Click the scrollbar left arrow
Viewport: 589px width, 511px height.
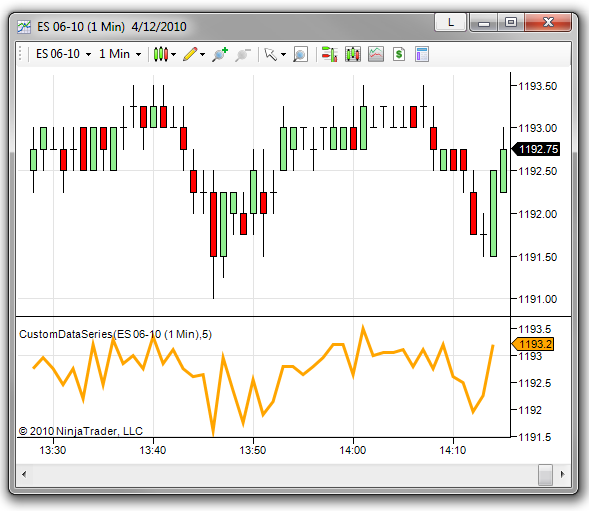24,474
